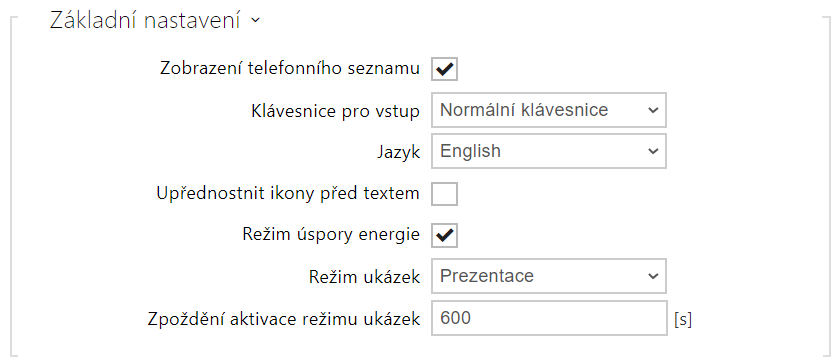Click the Klávesnice pro vstup label
838x364 pixels.
[336, 111]
